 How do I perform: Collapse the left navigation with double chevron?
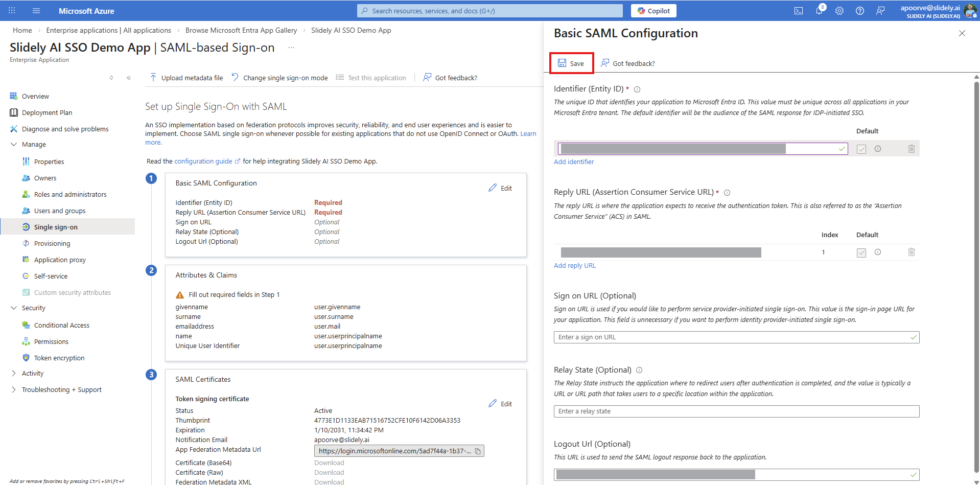click(129, 78)
